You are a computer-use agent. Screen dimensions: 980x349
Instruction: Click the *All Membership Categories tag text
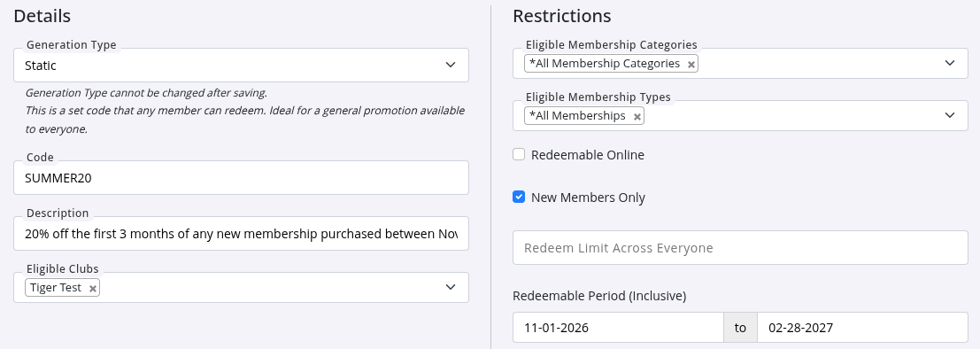pos(605,64)
